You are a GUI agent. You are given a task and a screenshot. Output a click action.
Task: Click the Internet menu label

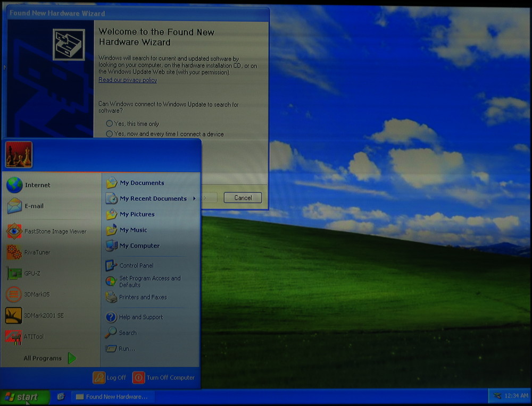pyautogui.click(x=38, y=185)
